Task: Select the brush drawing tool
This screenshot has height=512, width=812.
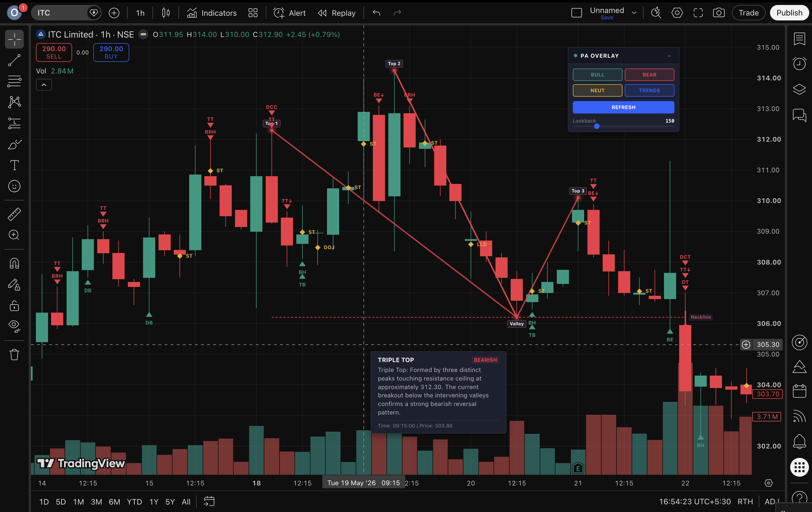Action: tap(14, 144)
